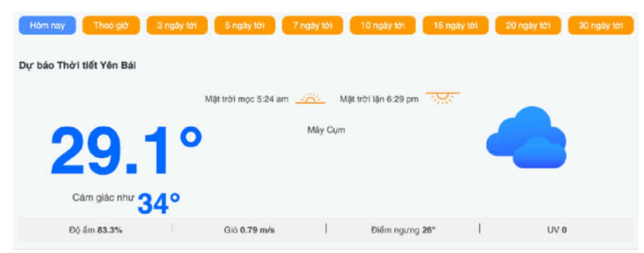The image size is (644, 253).
Task: Choose the 20 ngày tới forecast
Action: coord(528,26)
